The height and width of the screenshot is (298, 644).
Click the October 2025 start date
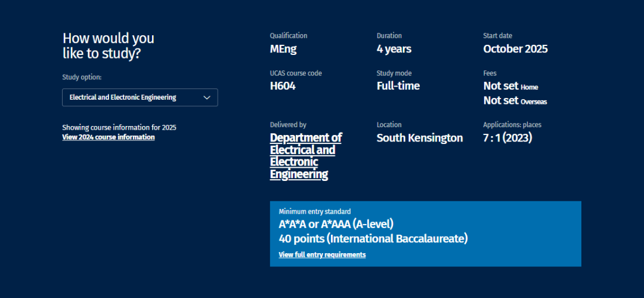pyautogui.click(x=515, y=49)
